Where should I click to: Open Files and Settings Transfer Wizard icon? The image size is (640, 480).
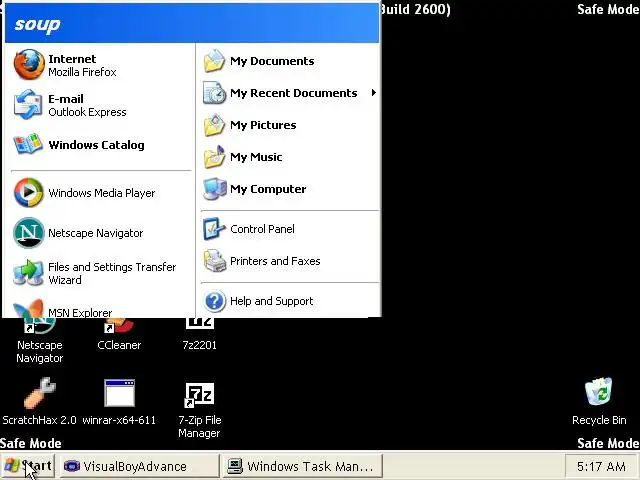[x=28, y=273]
